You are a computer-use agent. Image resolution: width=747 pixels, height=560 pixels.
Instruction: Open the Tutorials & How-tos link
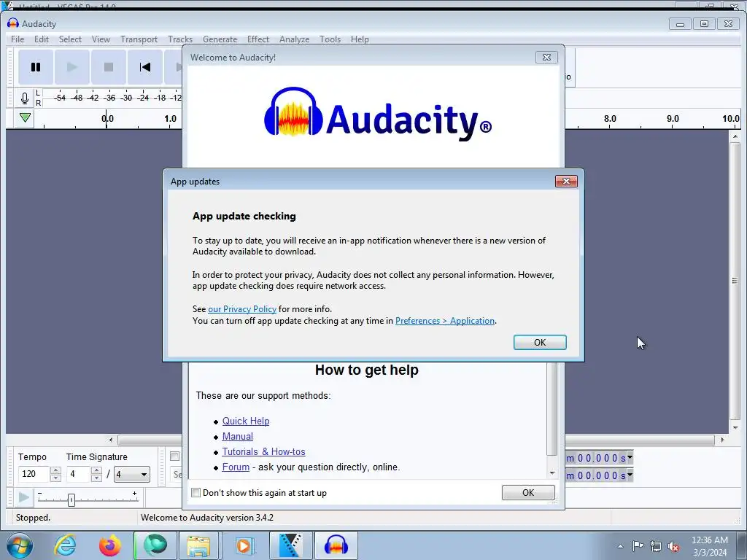click(263, 451)
